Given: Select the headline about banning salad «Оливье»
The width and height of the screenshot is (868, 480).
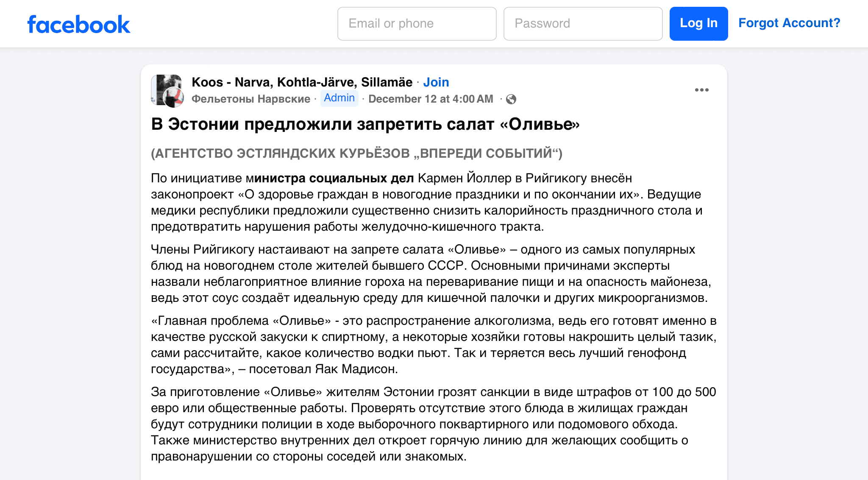Looking at the screenshot, I should (x=366, y=125).
